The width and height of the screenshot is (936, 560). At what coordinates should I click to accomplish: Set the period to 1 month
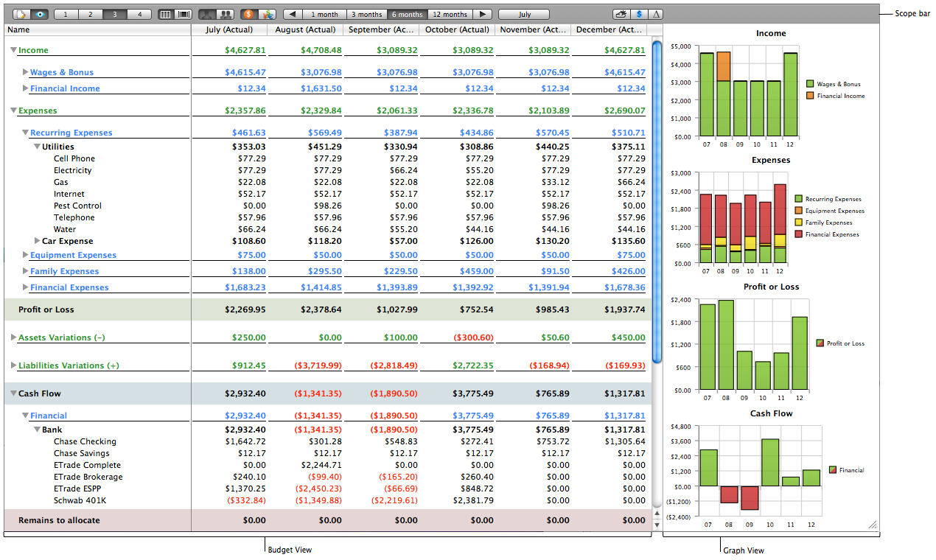pos(324,14)
